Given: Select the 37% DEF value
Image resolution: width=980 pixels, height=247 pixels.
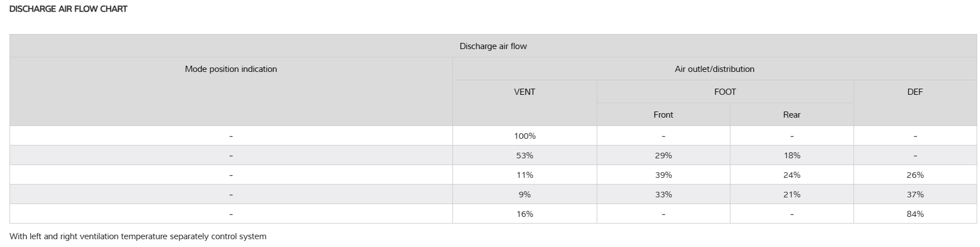Looking at the screenshot, I should click(x=914, y=195).
